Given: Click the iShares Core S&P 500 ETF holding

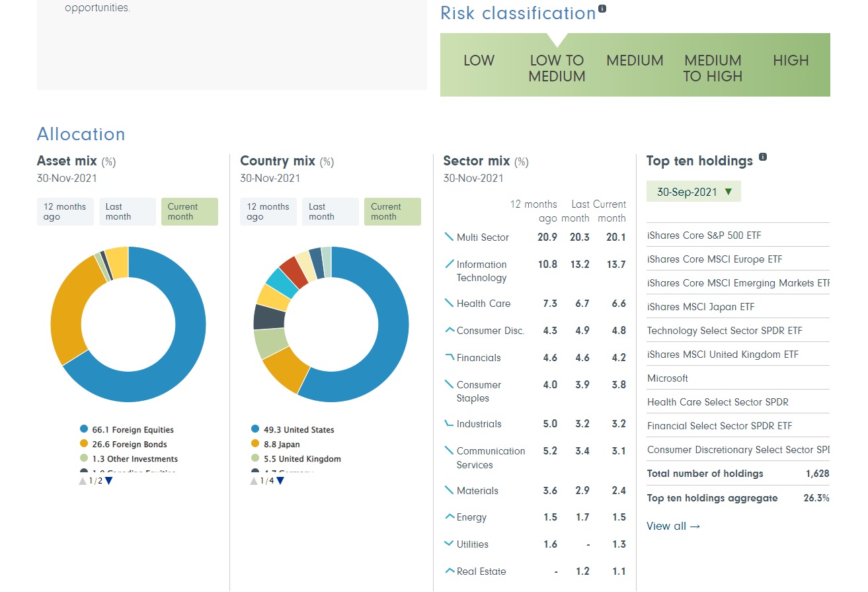Looking at the screenshot, I should tap(704, 235).
